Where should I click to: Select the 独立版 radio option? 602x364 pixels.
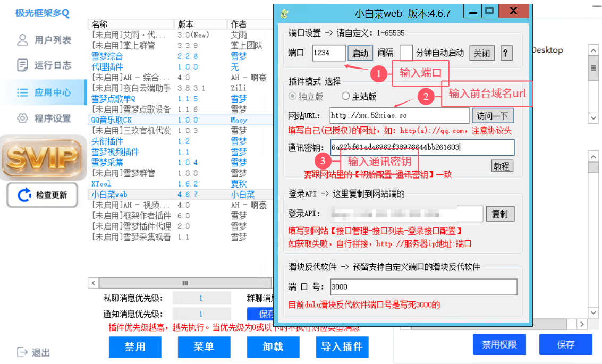point(292,96)
